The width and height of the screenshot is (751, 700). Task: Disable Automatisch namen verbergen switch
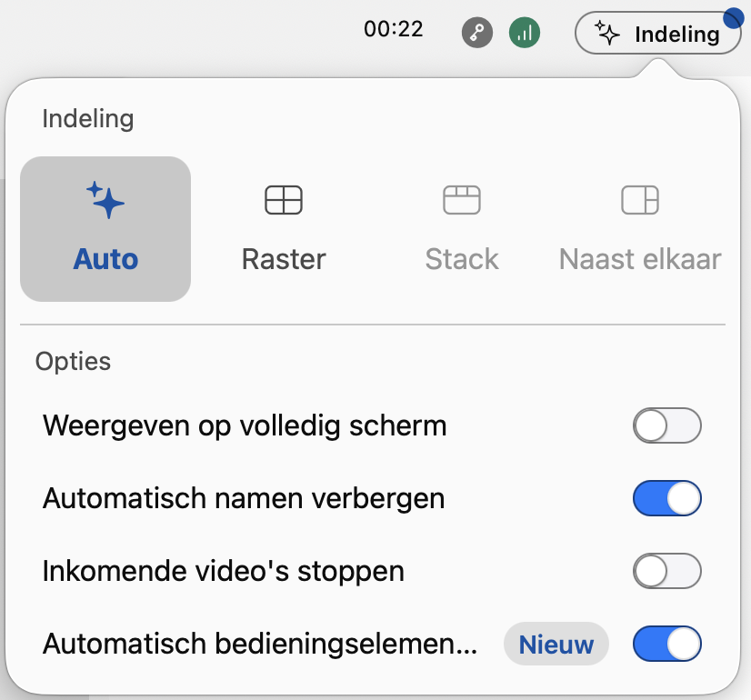point(667,498)
